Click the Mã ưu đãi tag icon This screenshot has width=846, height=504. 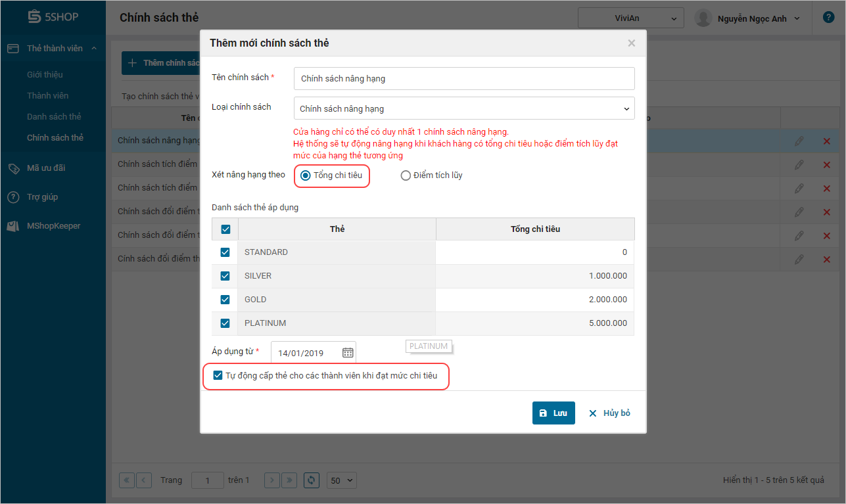14,168
